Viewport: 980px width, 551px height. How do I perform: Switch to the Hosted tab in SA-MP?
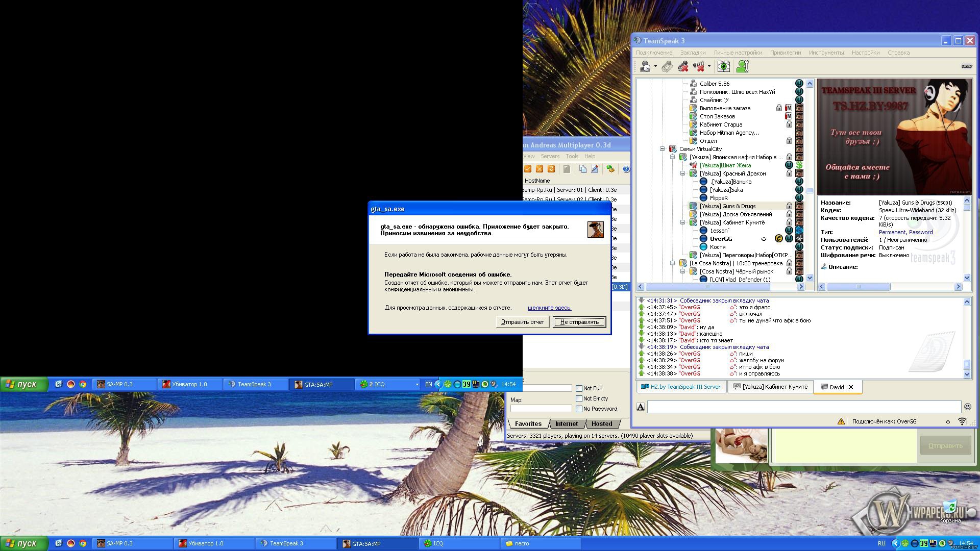[602, 423]
